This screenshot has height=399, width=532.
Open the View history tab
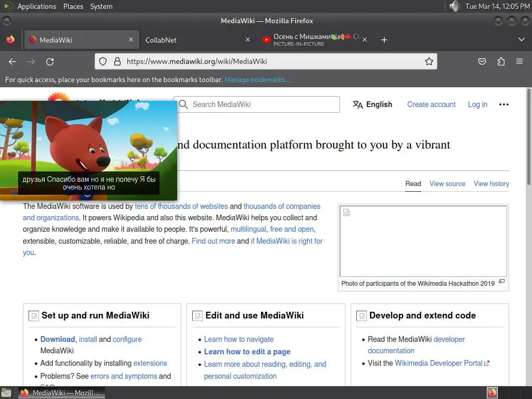[491, 183]
